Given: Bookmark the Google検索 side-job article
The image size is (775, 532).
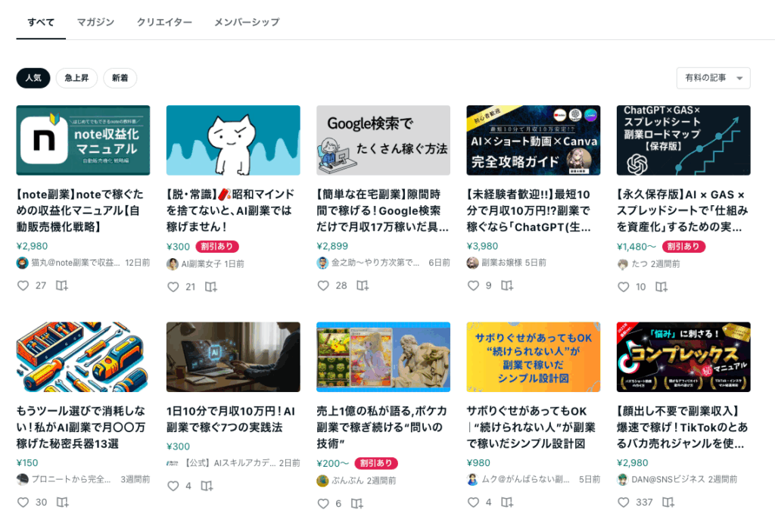Looking at the screenshot, I should pyautogui.click(x=363, y=286).
